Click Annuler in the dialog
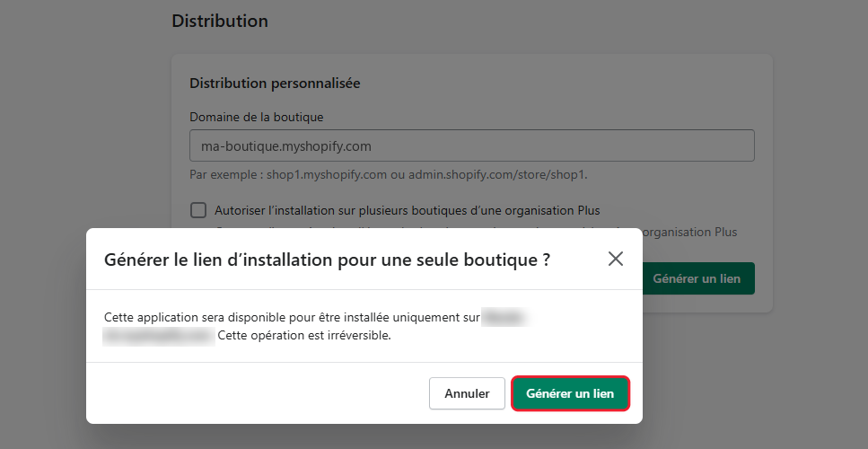Screen dimensions: 868x449 (467, 393)
